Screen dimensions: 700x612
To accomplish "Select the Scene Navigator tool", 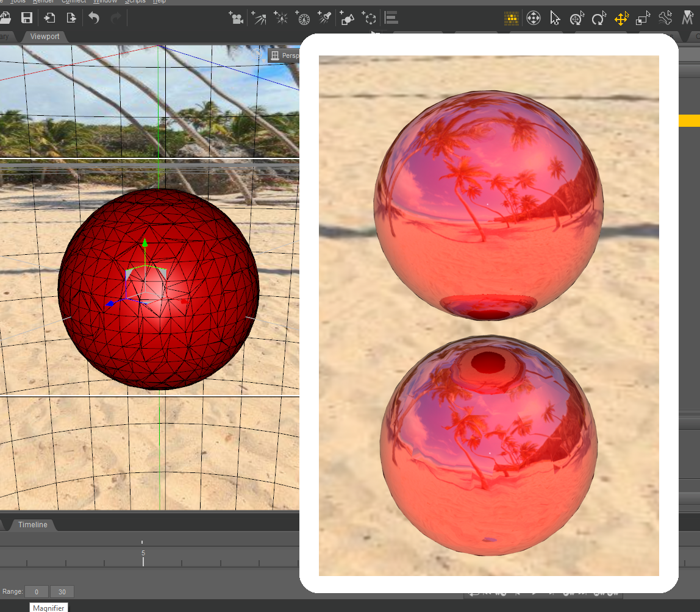I will click(x=534, y=18).
